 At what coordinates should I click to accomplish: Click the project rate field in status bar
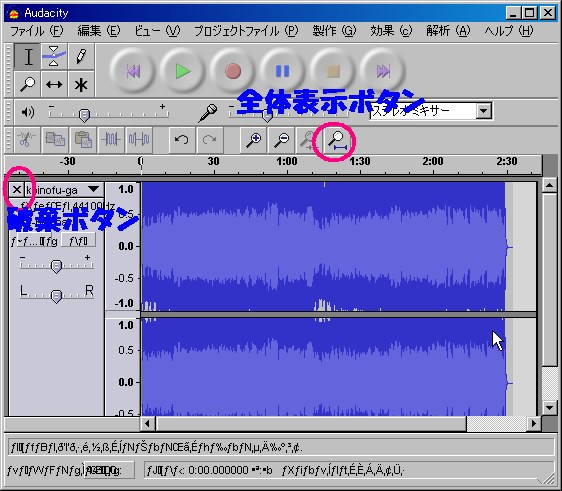point(109,470)
